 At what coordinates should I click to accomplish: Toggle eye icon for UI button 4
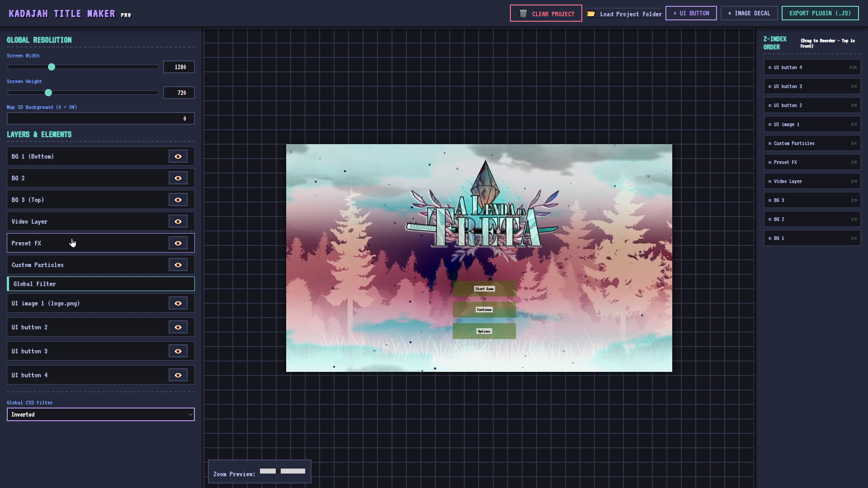pyautogui.click(x=178, y=375)
